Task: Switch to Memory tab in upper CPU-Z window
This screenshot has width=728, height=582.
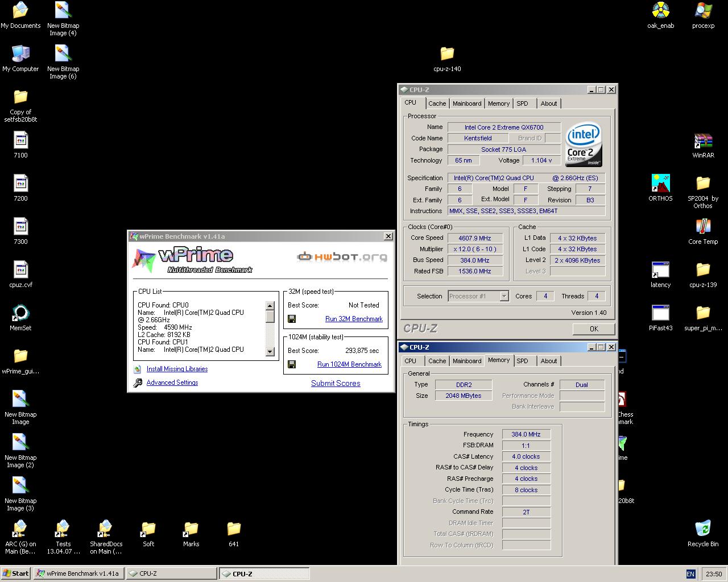Action: click(x=498, y=103)
